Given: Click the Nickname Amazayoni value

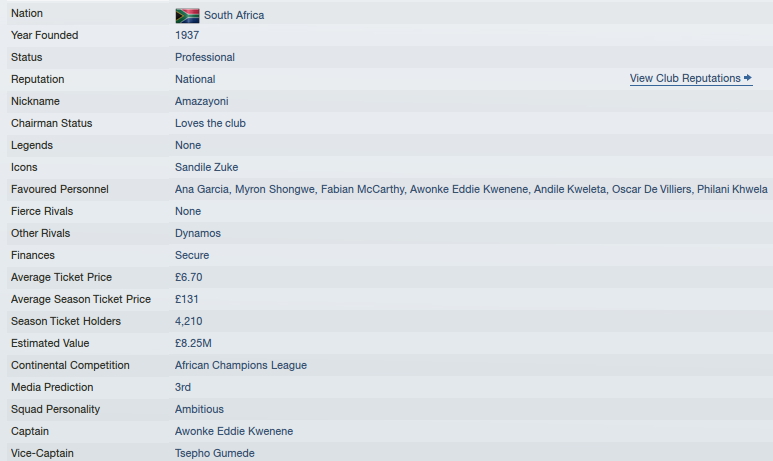Looking at the screenshot, I should pyautogui.click(x=202, y=102).
